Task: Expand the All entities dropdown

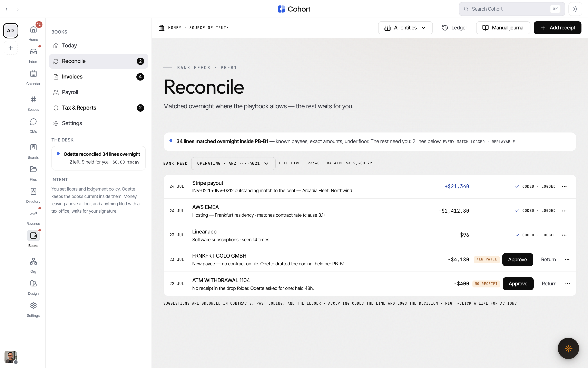Action: point(405,28)
